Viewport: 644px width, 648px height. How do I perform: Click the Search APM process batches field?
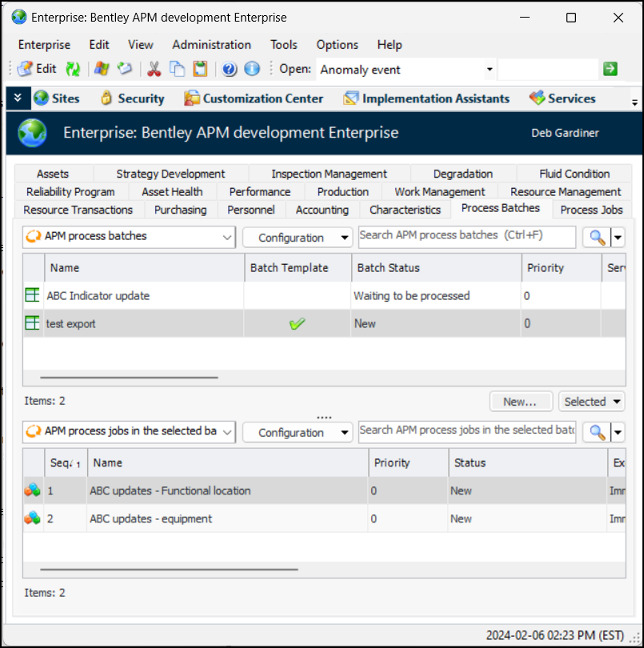(x=466, y=237)
